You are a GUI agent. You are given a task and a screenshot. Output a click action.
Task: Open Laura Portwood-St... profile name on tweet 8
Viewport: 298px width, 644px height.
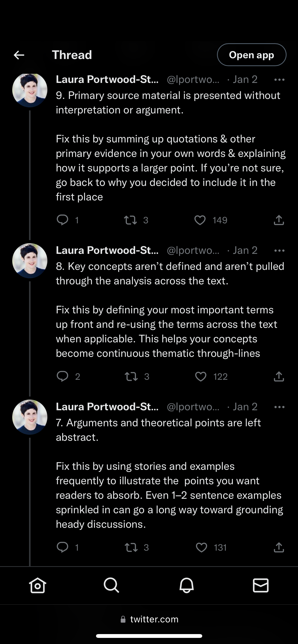pos(107,251)
